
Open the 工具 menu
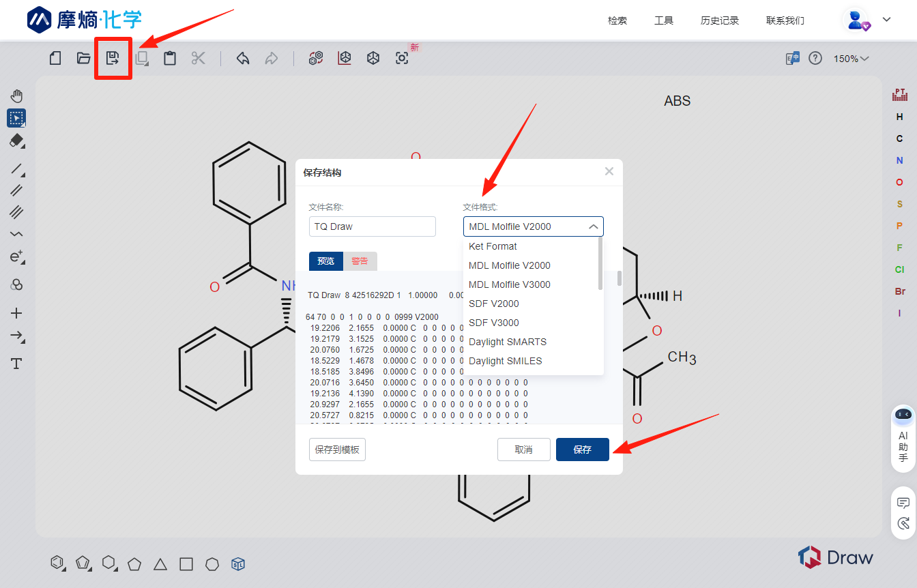[663, 20]
